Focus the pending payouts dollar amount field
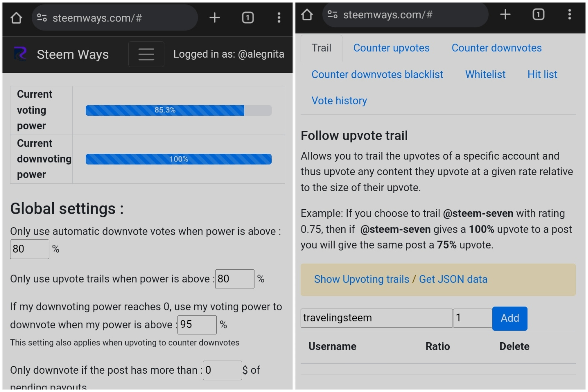This screenshot has height=392, width=588. tap(223, 371)
